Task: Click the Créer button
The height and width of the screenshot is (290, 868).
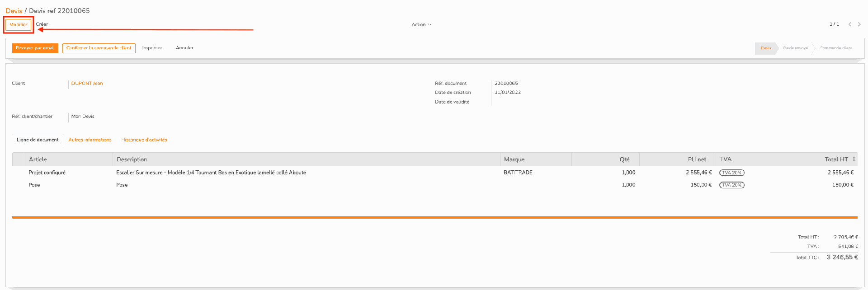Action: [x=42, y=24]
